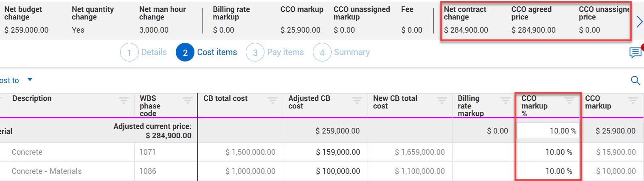Click Concrete row CCO markup % cell
Image resolution: width=644 pixels, height=181 pixels.
[547, 152]
